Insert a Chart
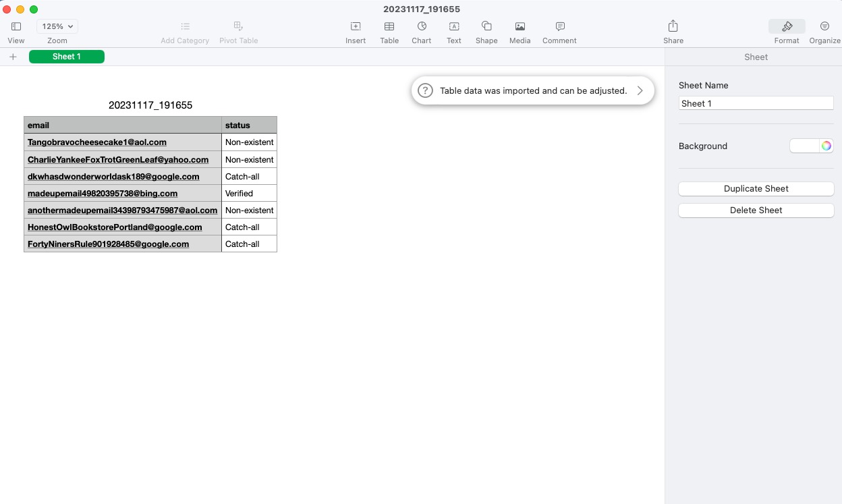The image size is (842, 504). 421,30
